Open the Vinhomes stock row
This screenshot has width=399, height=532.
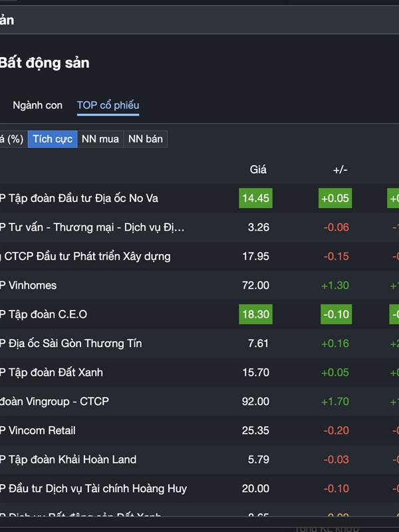pyautogui.click(x=199, y=285)
